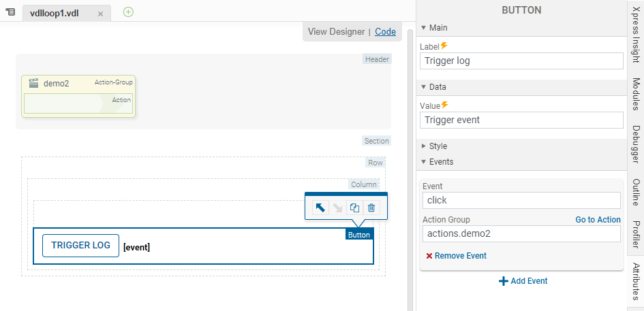The height and width of the screenshot is (311, 644).
Task: Close the vdlloop1.vdl tab
Action: [x=101, y=14]
